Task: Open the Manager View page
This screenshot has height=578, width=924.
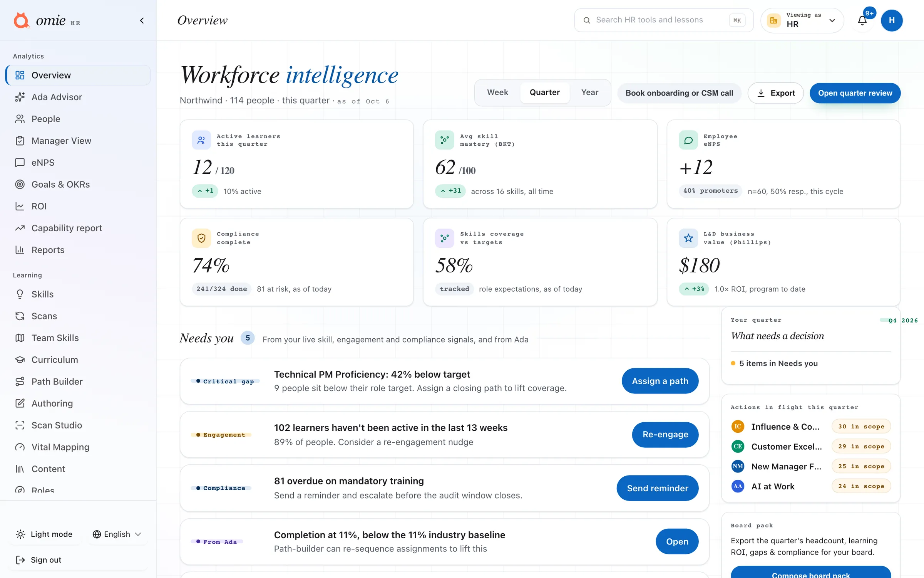Action: point(78,141)
